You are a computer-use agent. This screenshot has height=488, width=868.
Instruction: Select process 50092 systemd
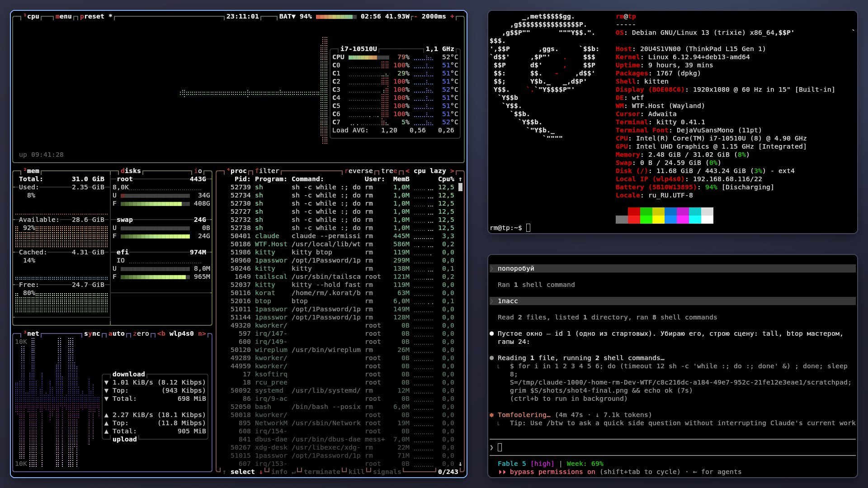coord(342,391)
